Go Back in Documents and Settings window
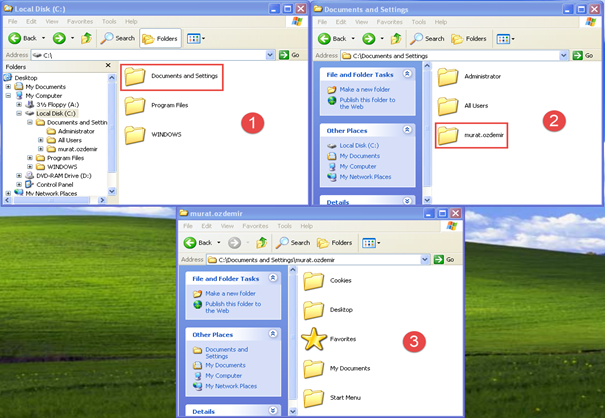Image resolution: width=605 pixels, height=418 pixels. 333,39
